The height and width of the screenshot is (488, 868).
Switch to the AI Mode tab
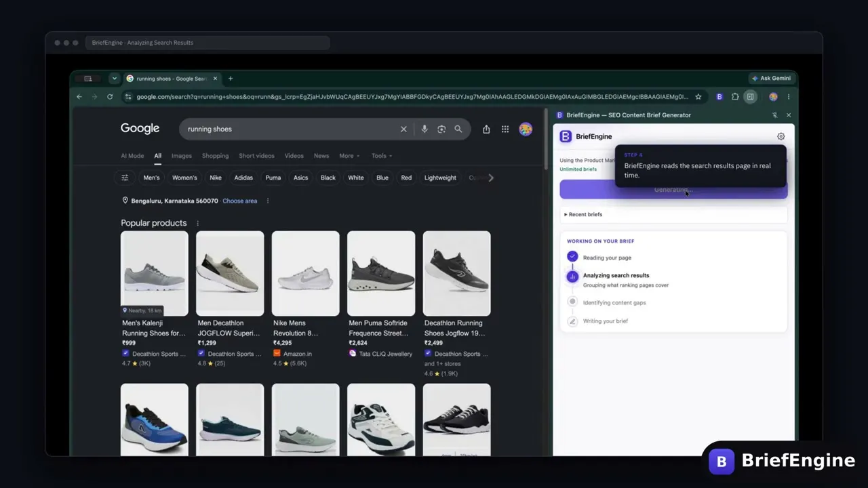(132, 156)
